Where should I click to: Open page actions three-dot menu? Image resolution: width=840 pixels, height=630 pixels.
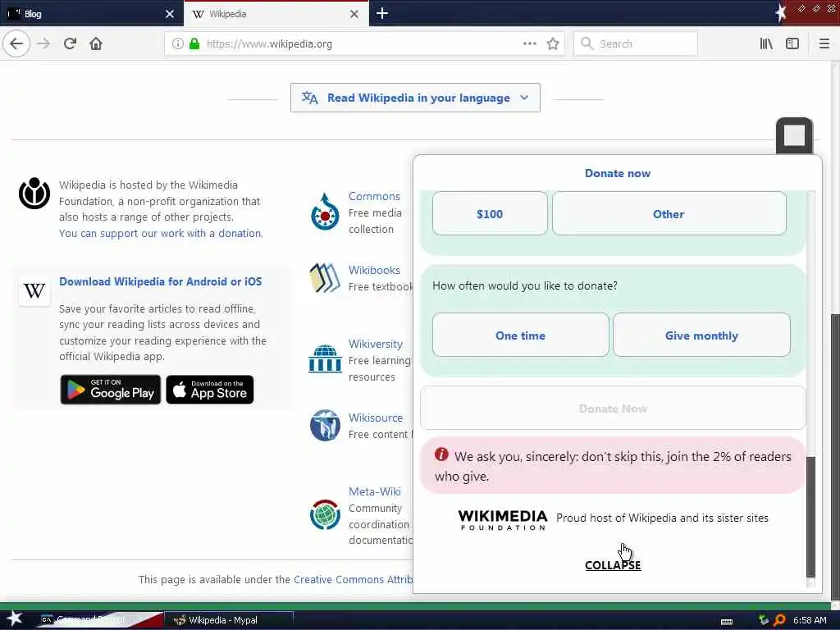click(530, 43)
